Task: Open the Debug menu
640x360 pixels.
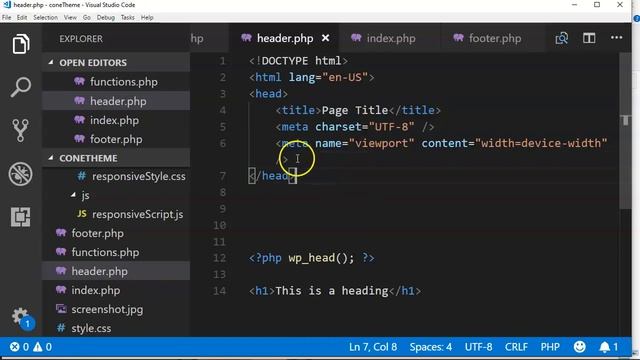Action: pyautogui.click(x=106, y=18)
